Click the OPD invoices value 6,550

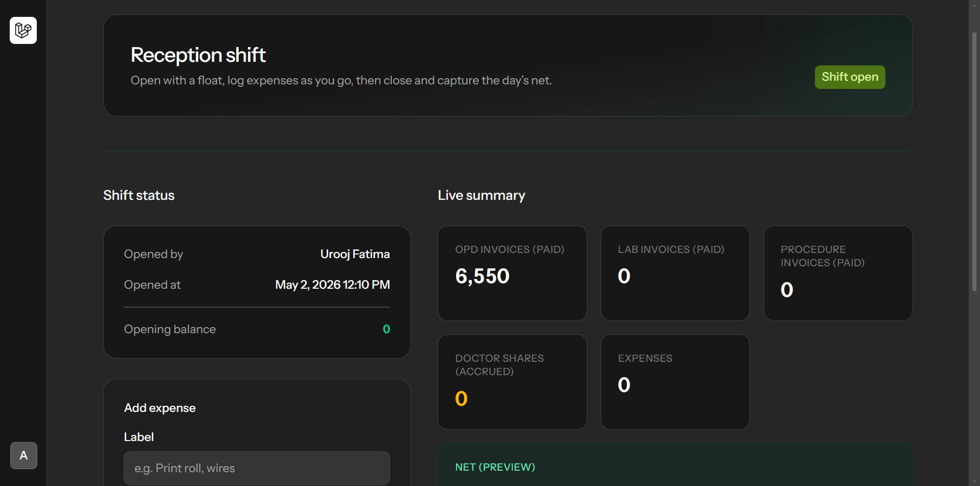(x=483, y=276)
